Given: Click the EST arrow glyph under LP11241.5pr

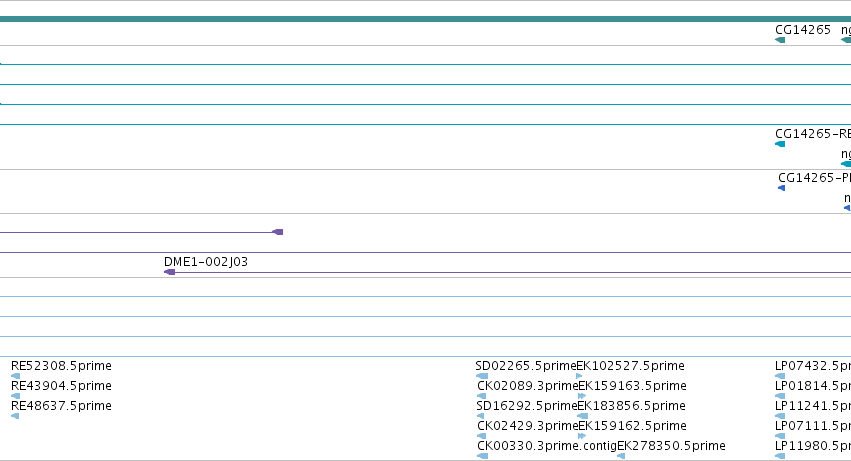Looking at the screenshot, I should click(780, 416).
